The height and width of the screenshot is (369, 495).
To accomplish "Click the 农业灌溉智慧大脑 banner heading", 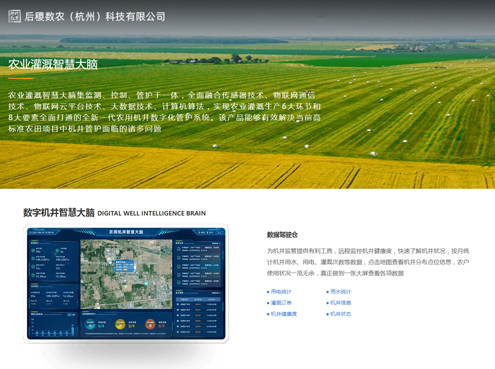I will coord(53,64).
